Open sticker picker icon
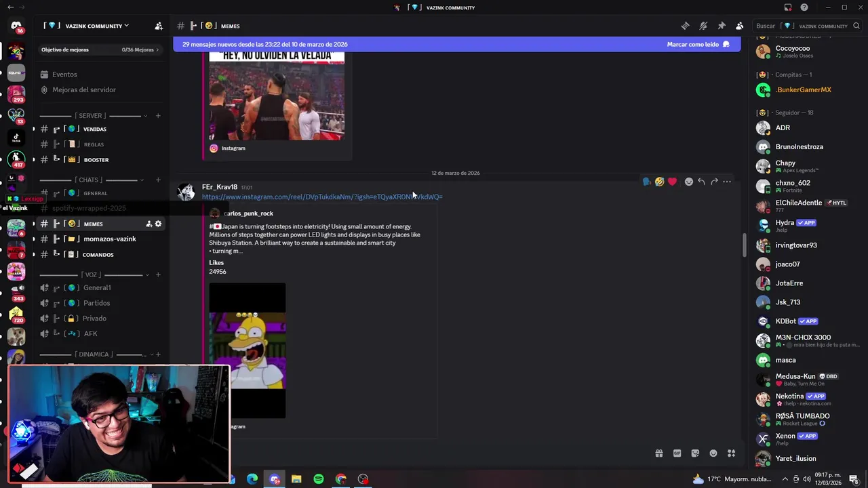 [x=695, y=453]
